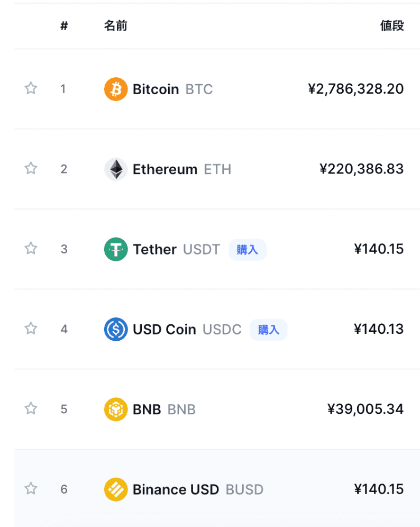
Task: Star BNB in row five
Action: click(x=31, y=408)
